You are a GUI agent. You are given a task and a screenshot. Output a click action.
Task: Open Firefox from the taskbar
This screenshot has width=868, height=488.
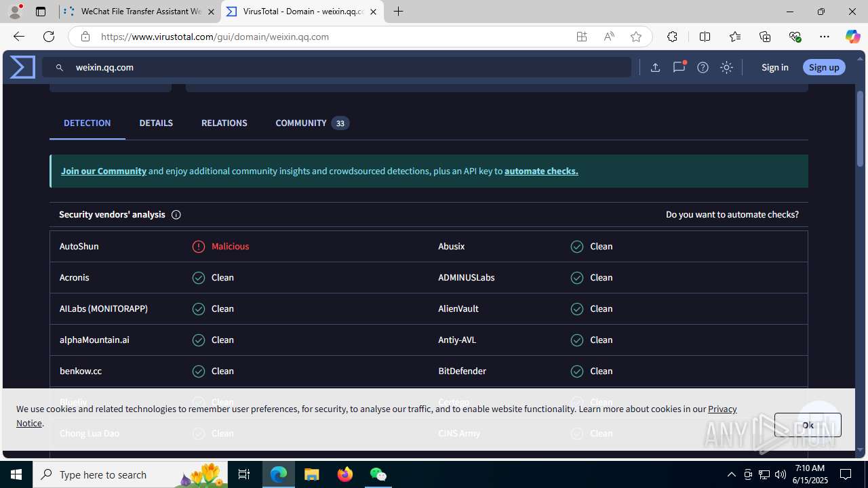coord(345,474)
